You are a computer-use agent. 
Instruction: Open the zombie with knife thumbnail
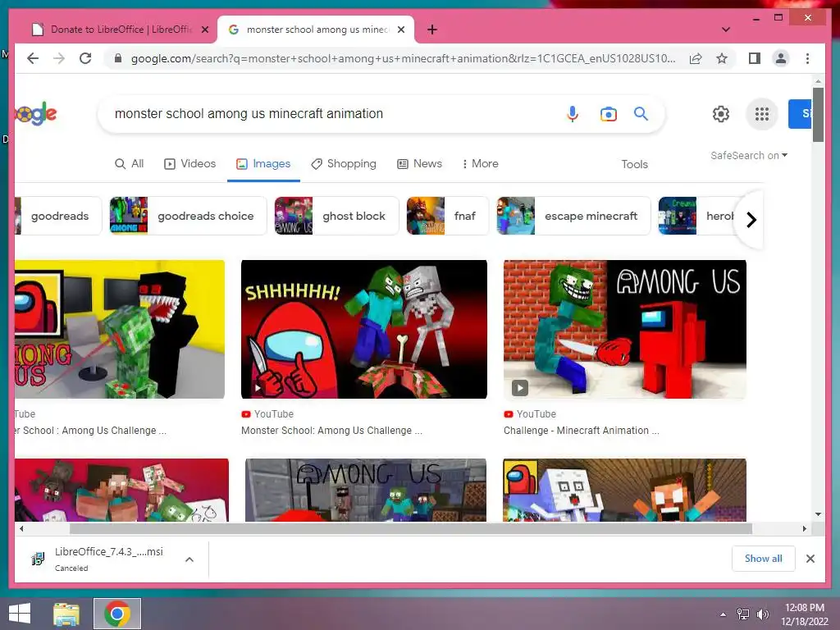624,330
